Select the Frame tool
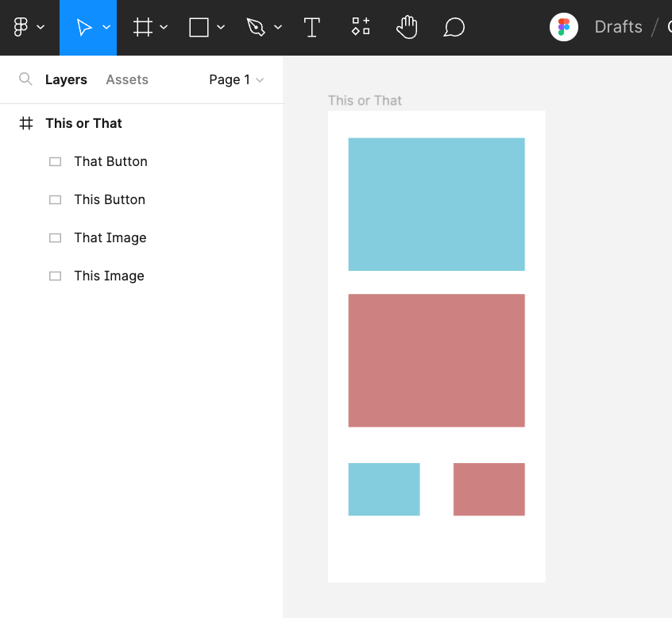 pos(143,27)
